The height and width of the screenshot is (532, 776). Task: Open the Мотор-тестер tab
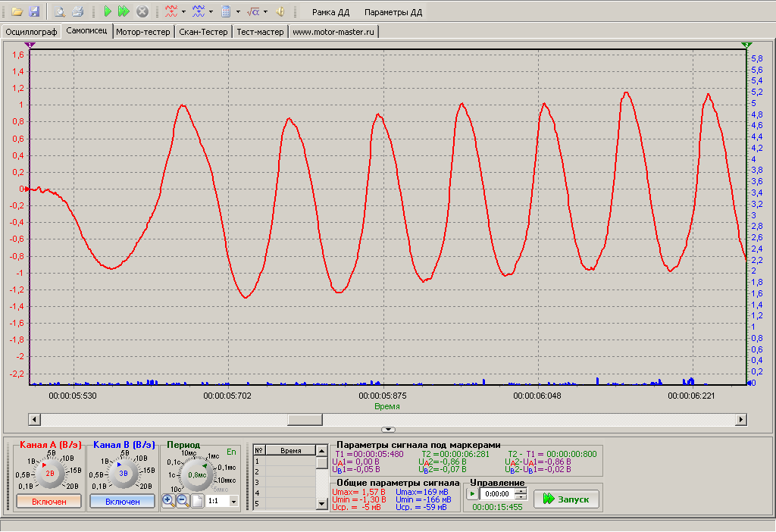[143, 32]
